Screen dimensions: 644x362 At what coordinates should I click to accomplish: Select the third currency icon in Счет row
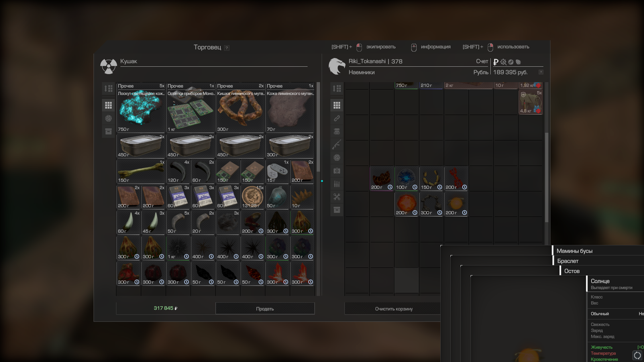pos(511,62)
